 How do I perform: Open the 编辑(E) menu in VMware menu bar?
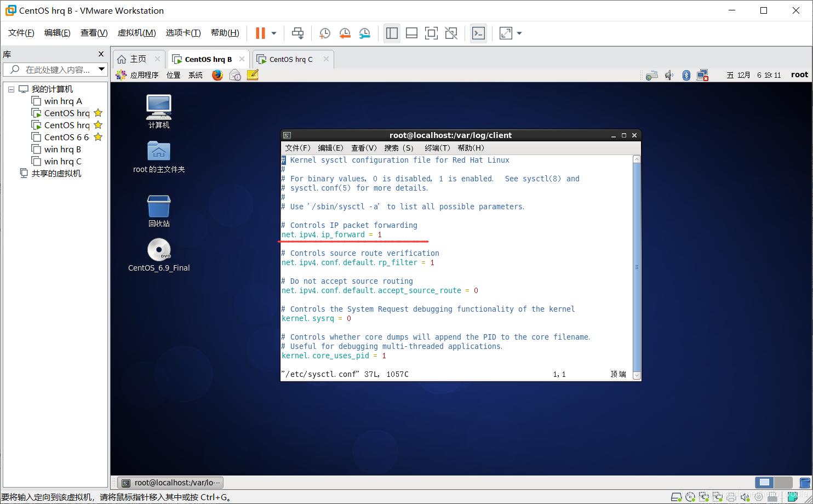58,33
